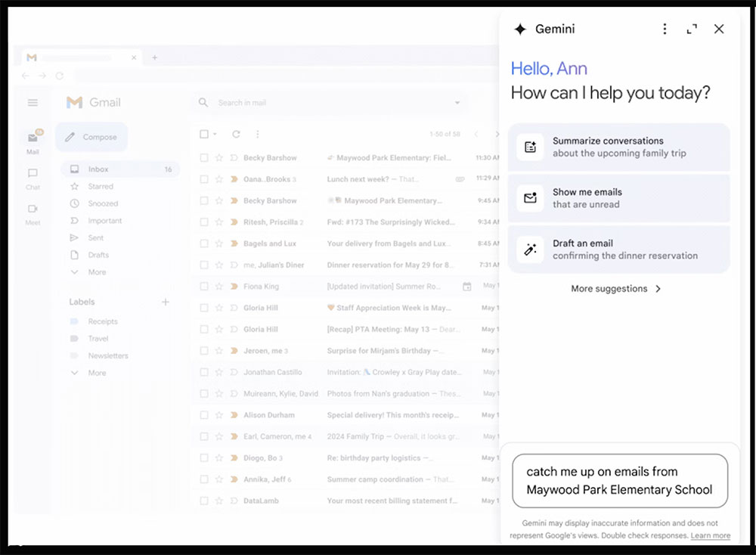Open the Meet section icon

[x=33, y=209]
